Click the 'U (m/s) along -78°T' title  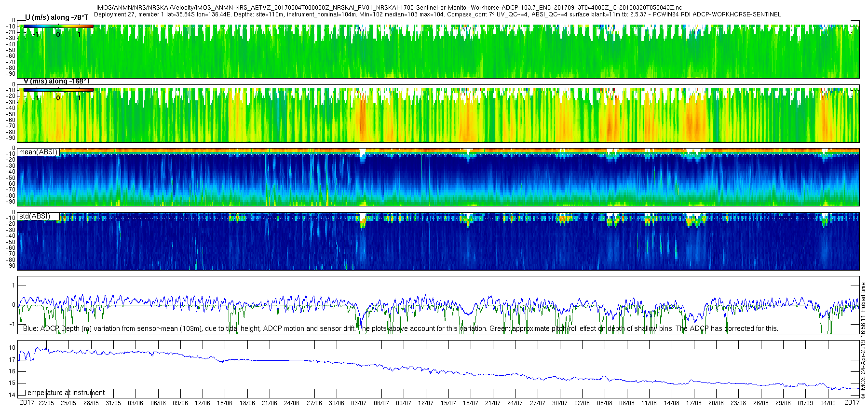tap(56, 17)
